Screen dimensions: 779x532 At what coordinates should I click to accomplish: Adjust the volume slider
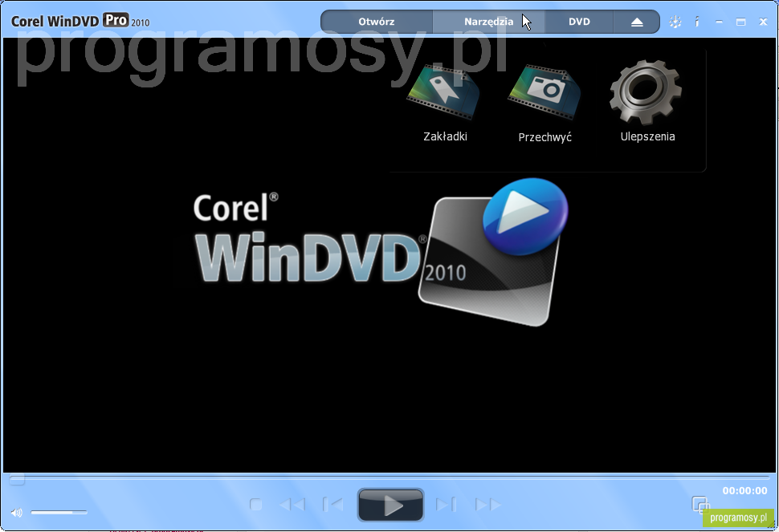[x=59, y=512]
